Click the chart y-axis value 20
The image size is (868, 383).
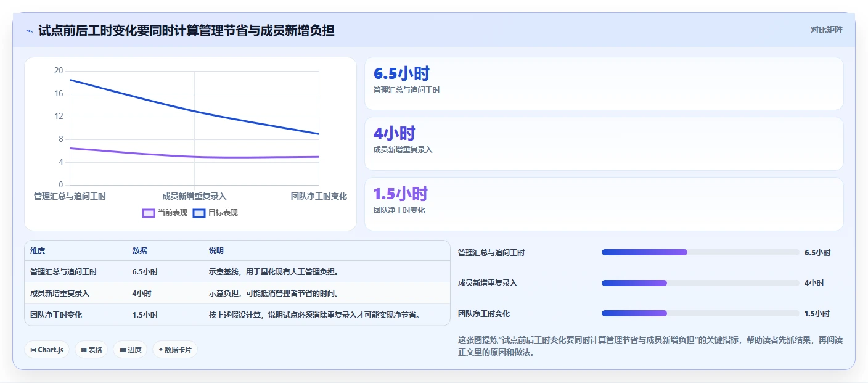59,71
